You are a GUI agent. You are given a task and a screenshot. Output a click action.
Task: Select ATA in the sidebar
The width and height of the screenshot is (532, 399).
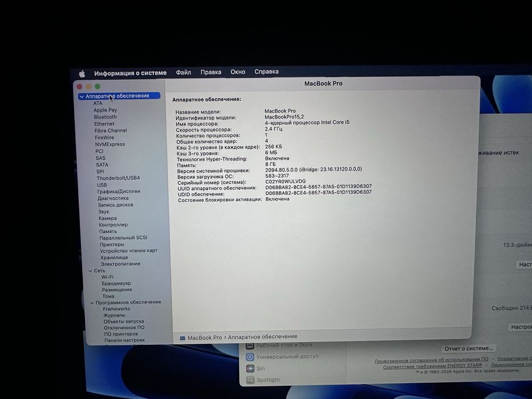(98, 103)
